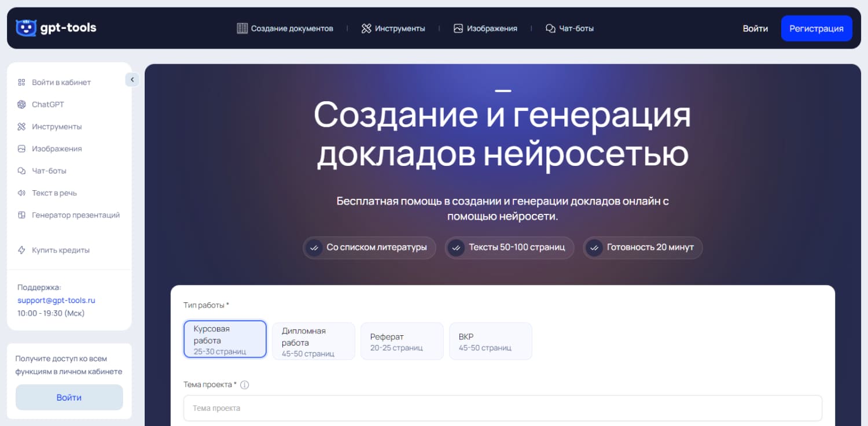Click the gpt-tools robot logo
Viewport: 868px width, 426px height.
[26, 27]
